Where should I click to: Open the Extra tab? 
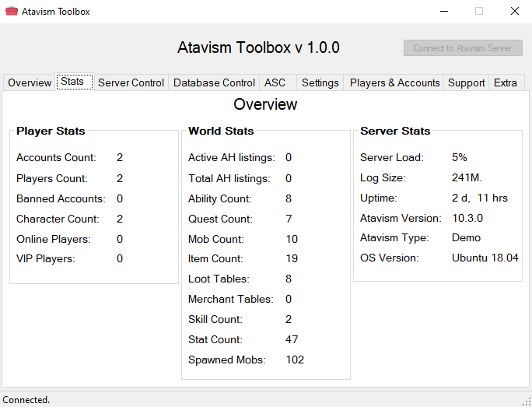pyautogui.click(x=506, y=82)
